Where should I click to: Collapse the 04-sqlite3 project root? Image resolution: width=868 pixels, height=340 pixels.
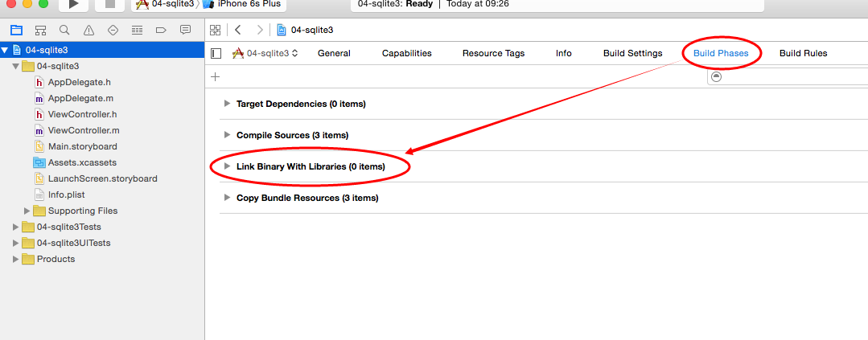(5, 50)
